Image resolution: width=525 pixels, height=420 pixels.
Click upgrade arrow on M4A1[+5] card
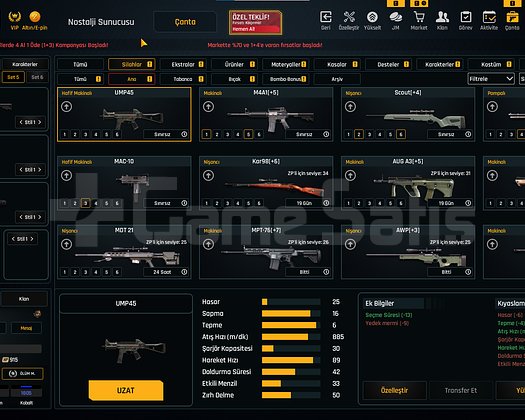point(208,107)
